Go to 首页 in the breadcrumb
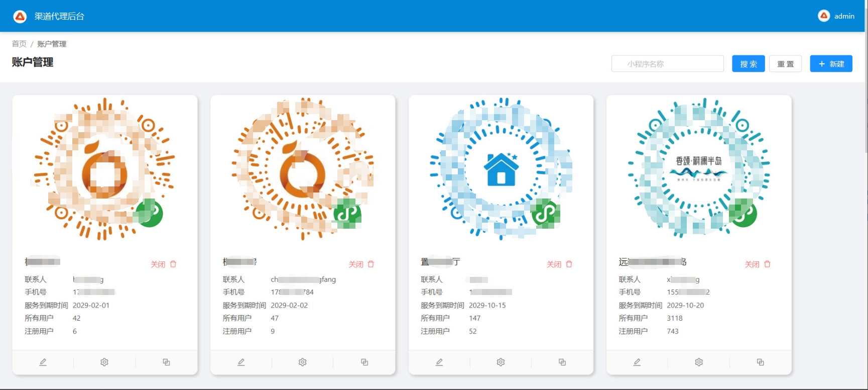 tap(19, 44)
